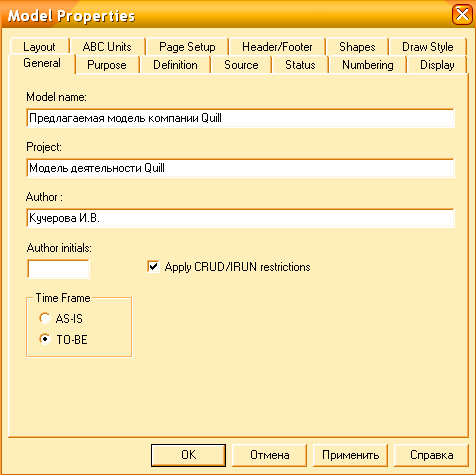
Task: Click the Author initials box
Action: tap(58, 269)
